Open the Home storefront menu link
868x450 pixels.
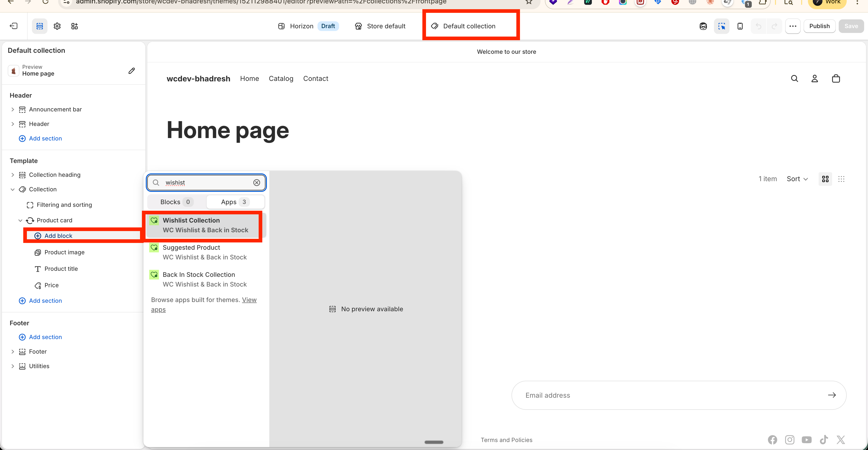tap(249, 78)
